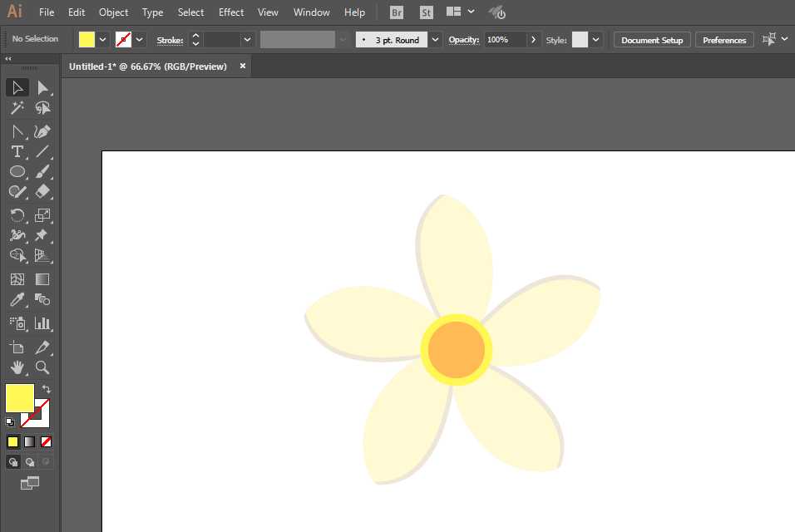
Task: Select the Magic Wand tool
Action: [x=17, y=108]
